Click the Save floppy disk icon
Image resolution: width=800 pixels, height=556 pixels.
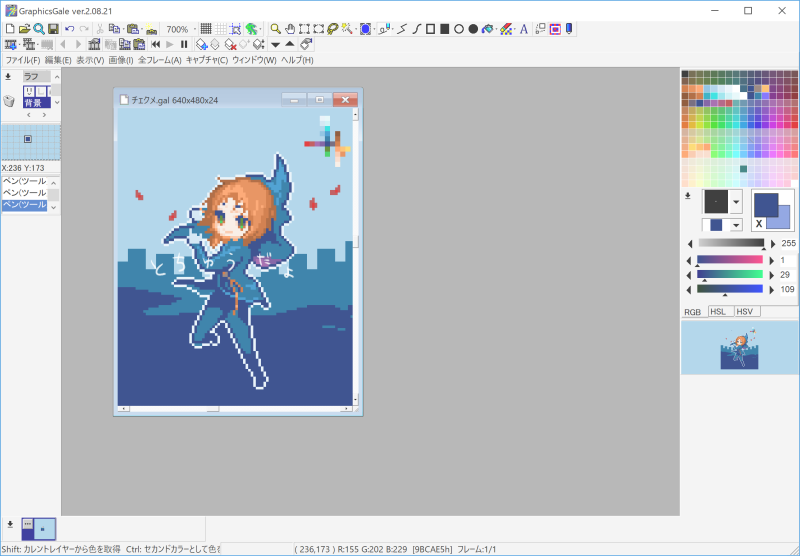pyautogui.click(x=52, y=29)
